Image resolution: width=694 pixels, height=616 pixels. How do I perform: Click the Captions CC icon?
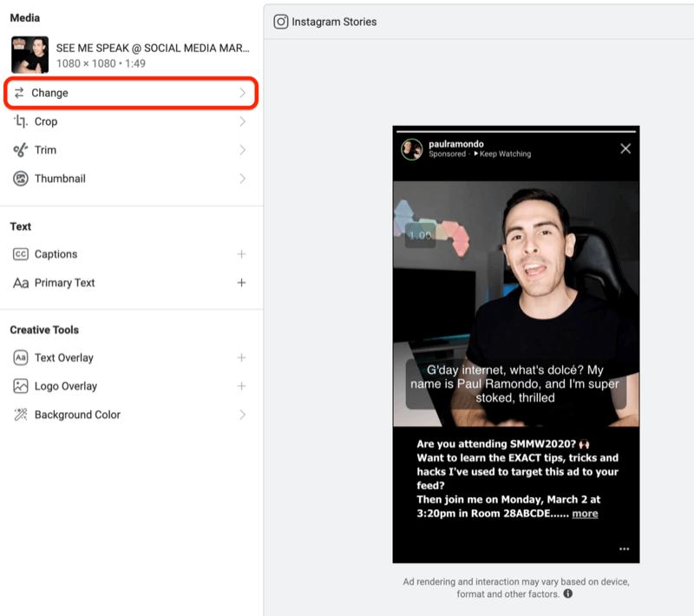coord(21,254)
